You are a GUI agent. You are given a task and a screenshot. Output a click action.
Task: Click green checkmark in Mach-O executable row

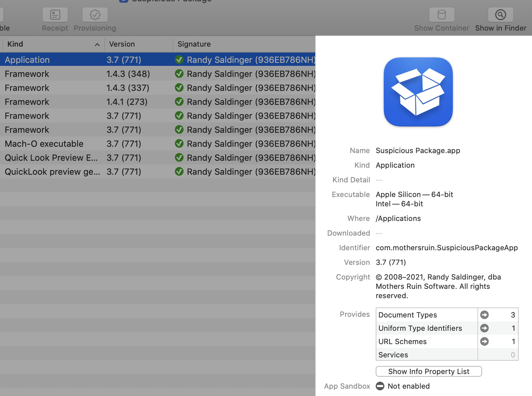click(179, 144)
